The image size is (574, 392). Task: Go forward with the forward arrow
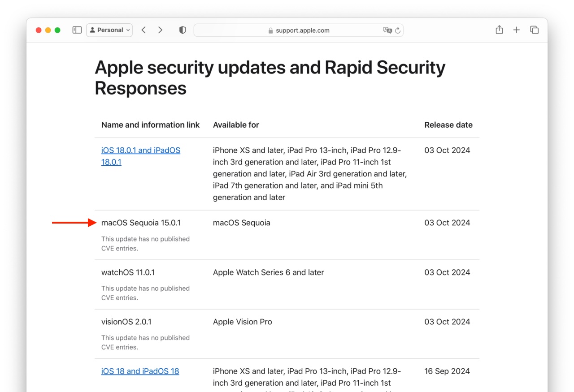pyautogui.click(x=160, y=30)
